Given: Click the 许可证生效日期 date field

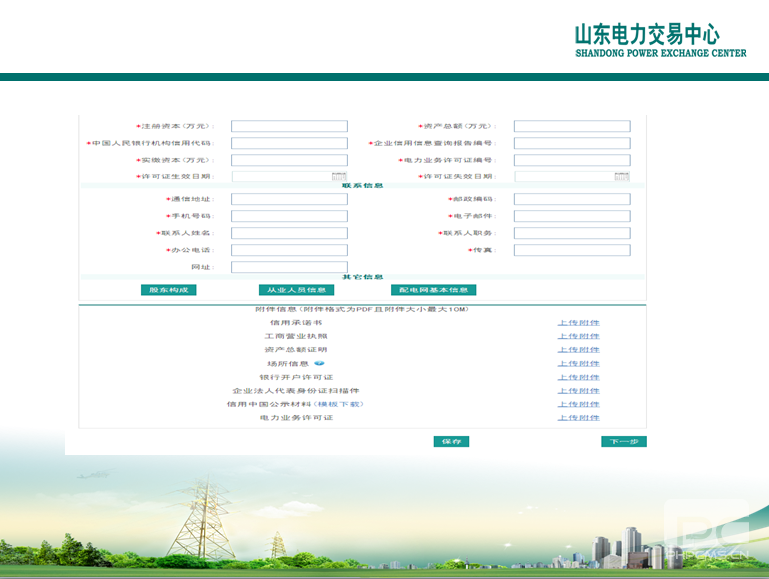Looking at the screenshot, I should [x=289, y=176].
